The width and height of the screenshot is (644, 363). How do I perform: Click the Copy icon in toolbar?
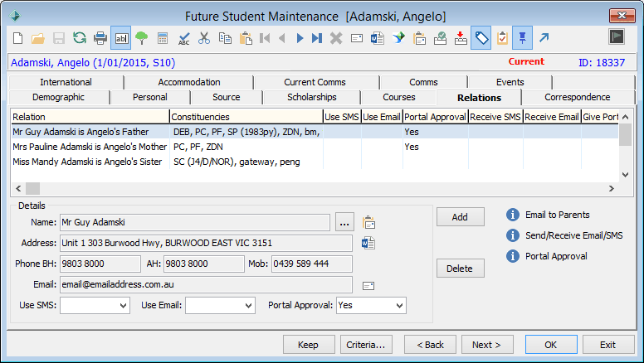pyautogui.click(x=225, y=38)
